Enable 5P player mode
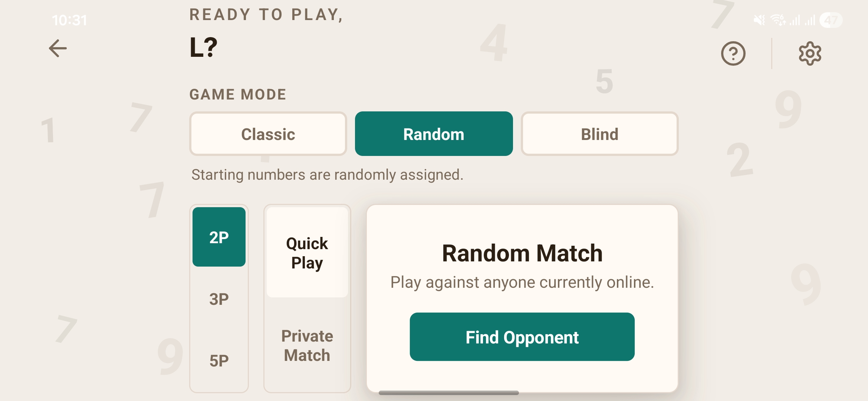 (x=219, y=359)
